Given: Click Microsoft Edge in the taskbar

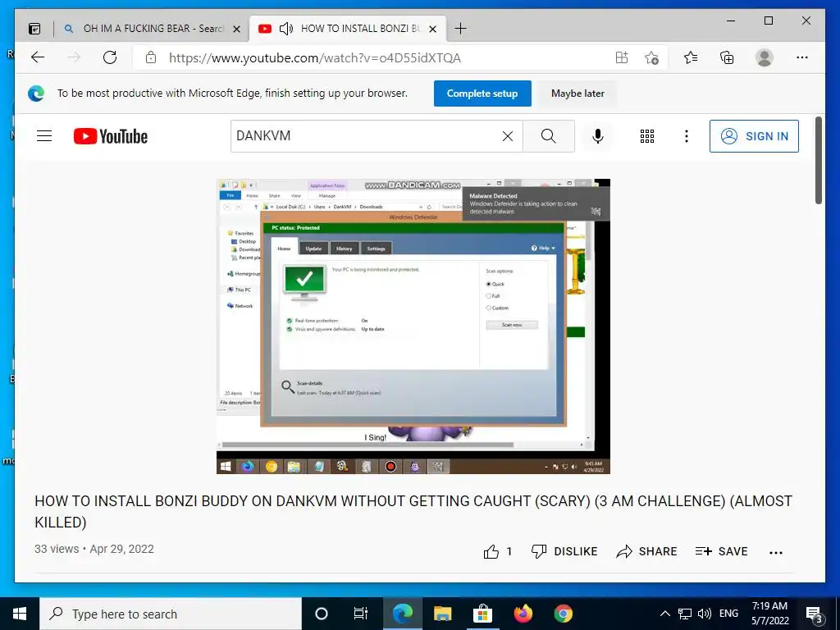Looking at the screenshot, I should click(x=402, y=614).
